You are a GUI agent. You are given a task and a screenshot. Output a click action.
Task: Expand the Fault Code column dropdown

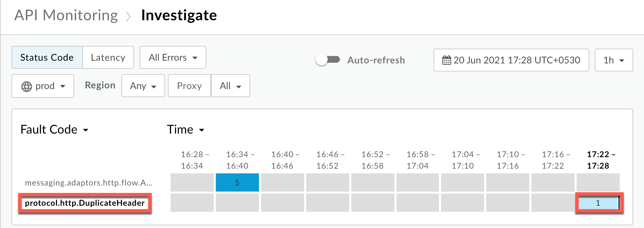[54, 130]
